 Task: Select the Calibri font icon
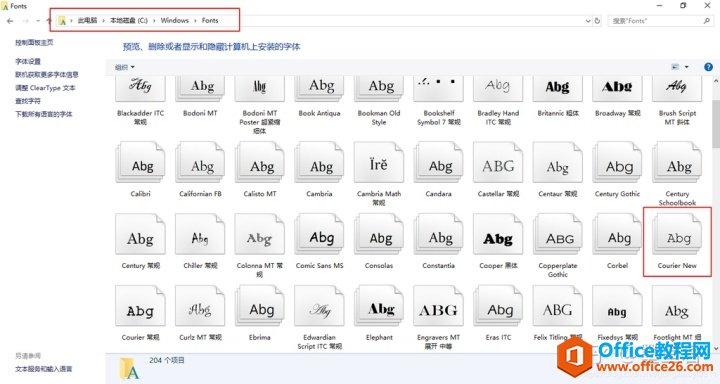[140, 164]
